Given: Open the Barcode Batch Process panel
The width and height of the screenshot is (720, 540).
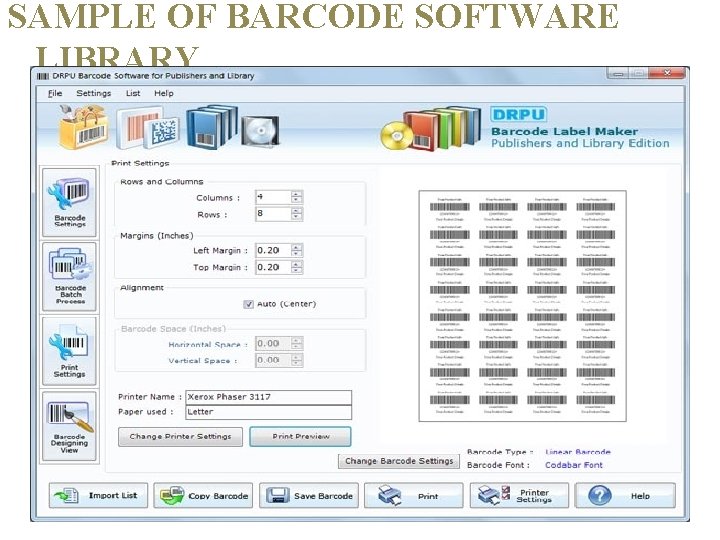Looking at the screenshot, I should click(69, 277).
